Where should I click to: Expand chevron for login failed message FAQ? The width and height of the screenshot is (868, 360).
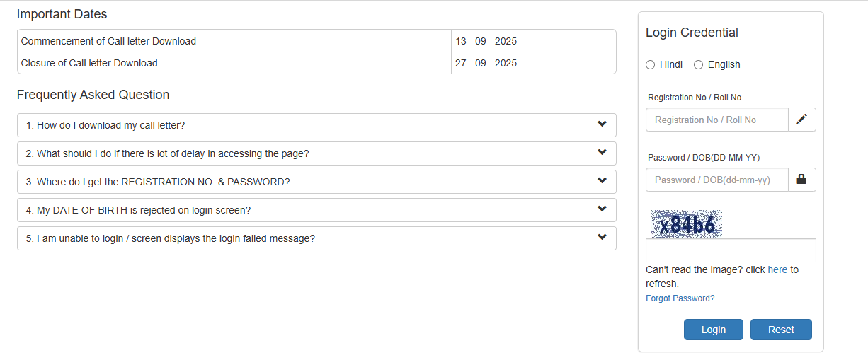tap(602, 238)
